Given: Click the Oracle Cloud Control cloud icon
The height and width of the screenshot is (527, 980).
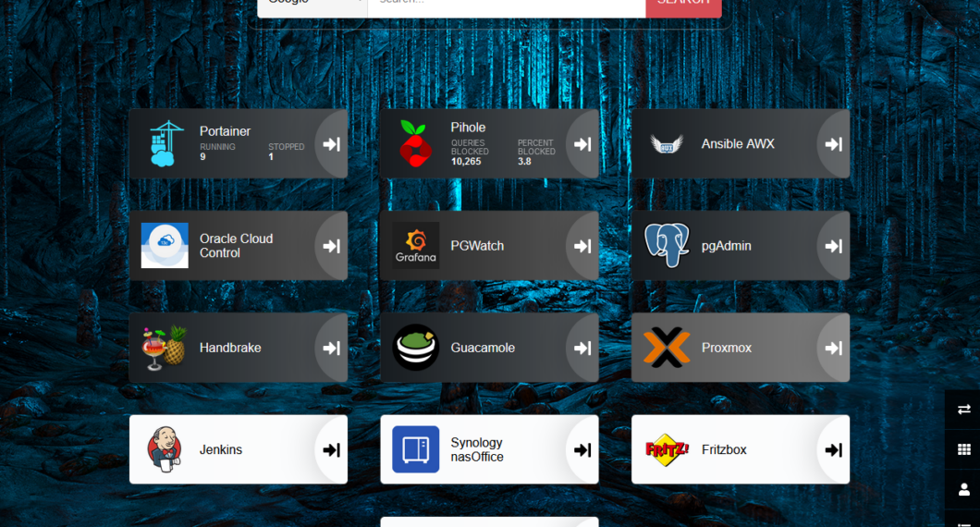Looking at the screenshot, I should pos(165,246).
